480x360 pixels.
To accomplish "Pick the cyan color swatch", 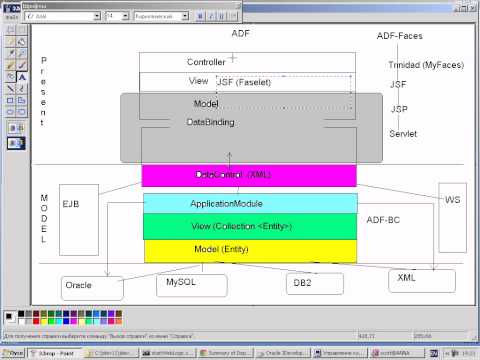I will click(59, 321).
